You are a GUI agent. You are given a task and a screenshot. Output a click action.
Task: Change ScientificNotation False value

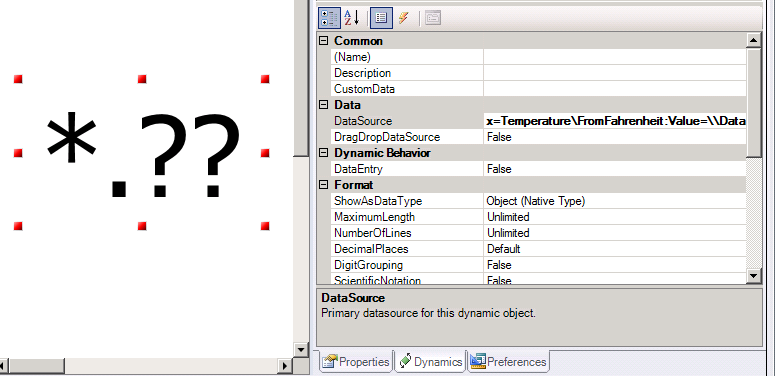point(614,279)
